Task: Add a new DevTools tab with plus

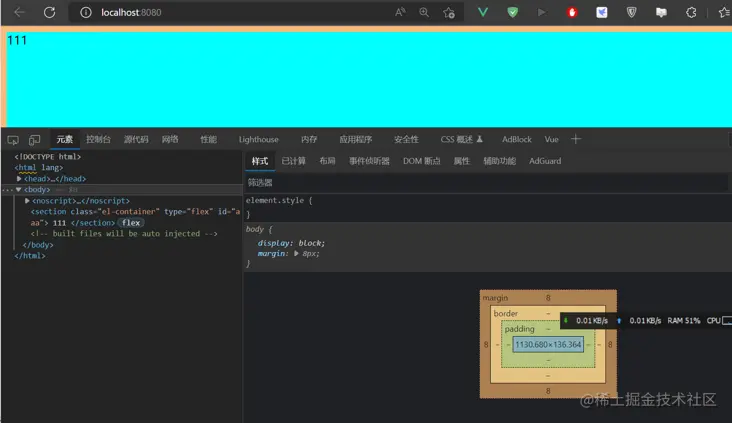Action: click(x=576, y=139)
